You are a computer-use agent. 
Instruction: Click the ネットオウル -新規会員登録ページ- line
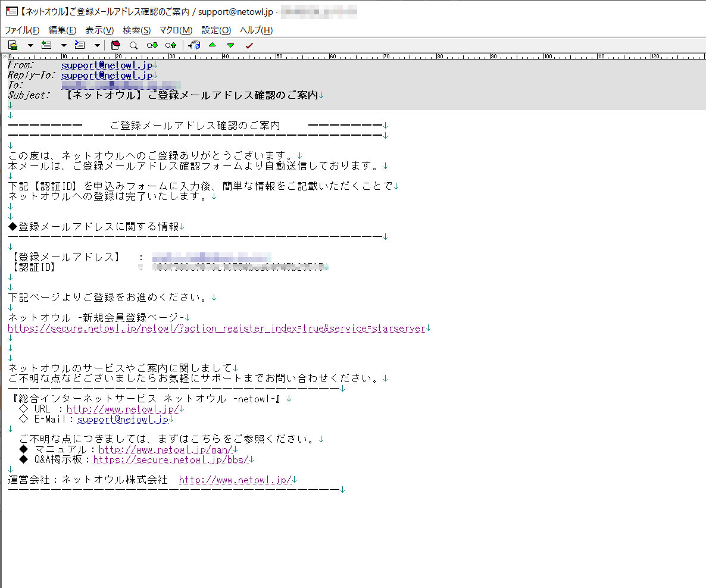[x=96, y=317]
